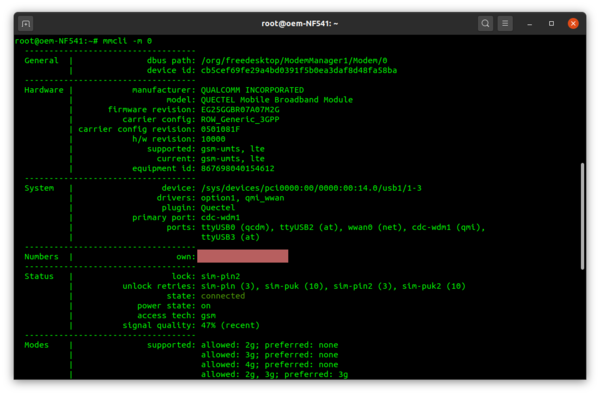Click the command text mmcli -m 0
Screen dimensions: 600x395
127,41
